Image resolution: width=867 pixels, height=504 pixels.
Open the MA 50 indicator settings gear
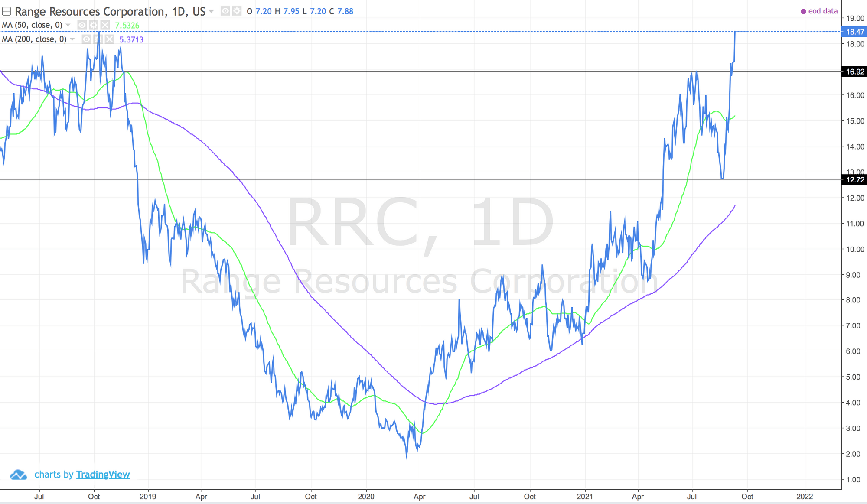(93, 25)
